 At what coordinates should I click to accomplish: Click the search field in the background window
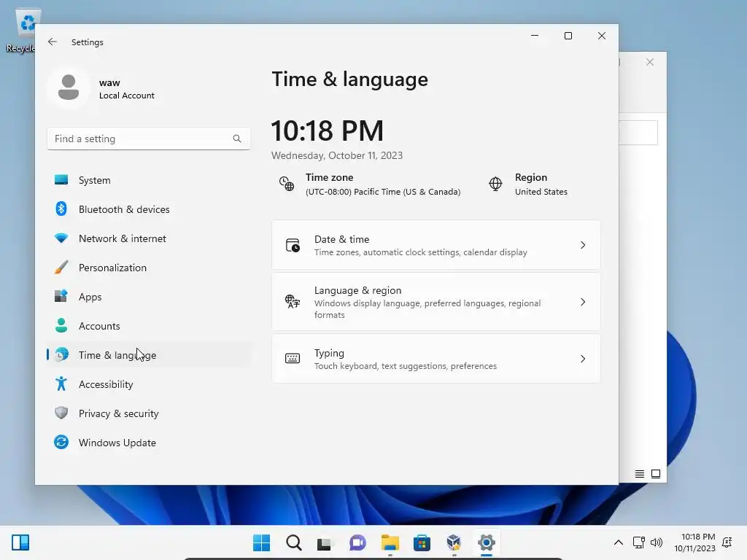[638, 133]
